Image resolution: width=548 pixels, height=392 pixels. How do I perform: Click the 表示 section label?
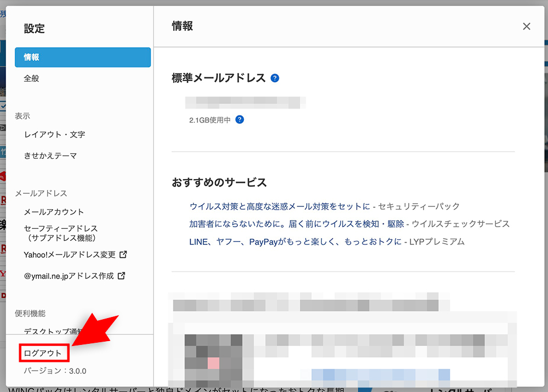point(22,116)
